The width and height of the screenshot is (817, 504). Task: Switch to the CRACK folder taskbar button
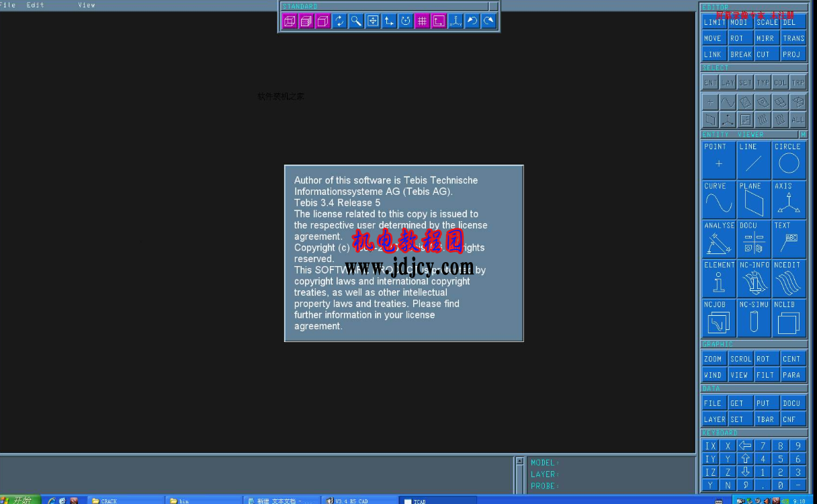pos(126,501)
